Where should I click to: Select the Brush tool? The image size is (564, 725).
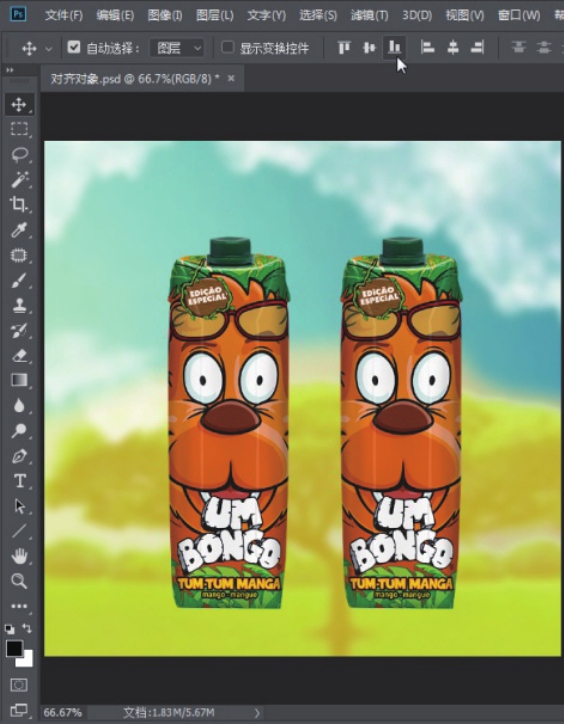click(x=19, y=280)
